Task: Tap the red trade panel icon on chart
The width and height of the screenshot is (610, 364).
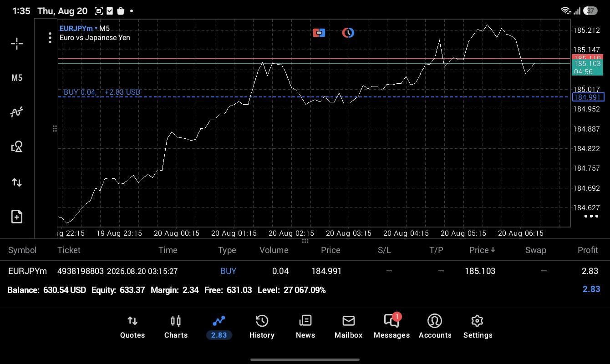Action: 319,33
